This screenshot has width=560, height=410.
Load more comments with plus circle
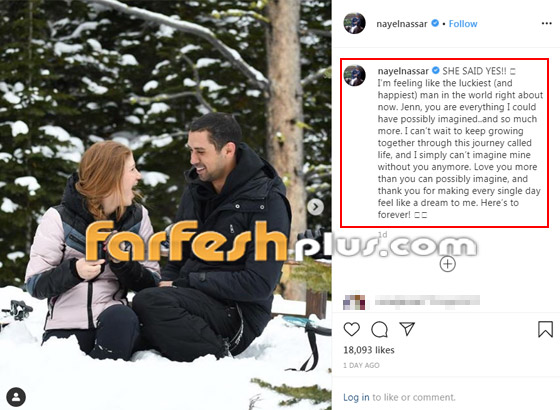point(448,264)
